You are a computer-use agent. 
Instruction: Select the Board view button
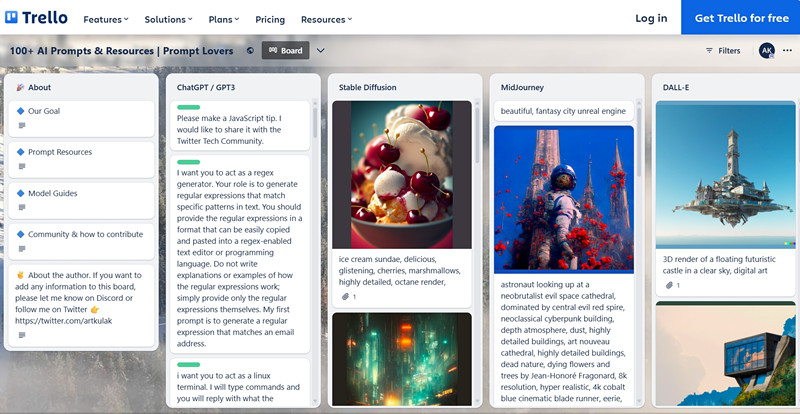click(x=286, y=51)
